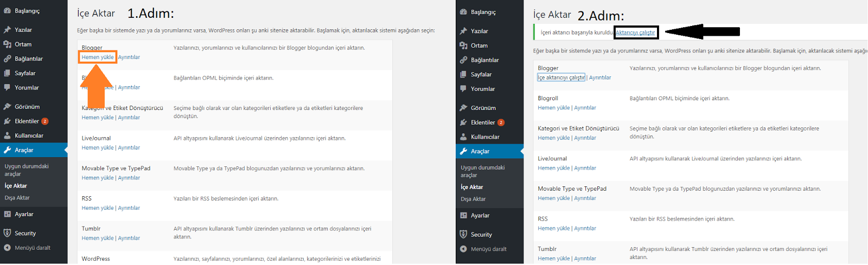Viewport: 868px width, 265px height.
Task: Click LiveJournal's Hemen yükle link in 1.Adım
Action: click(x=98, y=147)
